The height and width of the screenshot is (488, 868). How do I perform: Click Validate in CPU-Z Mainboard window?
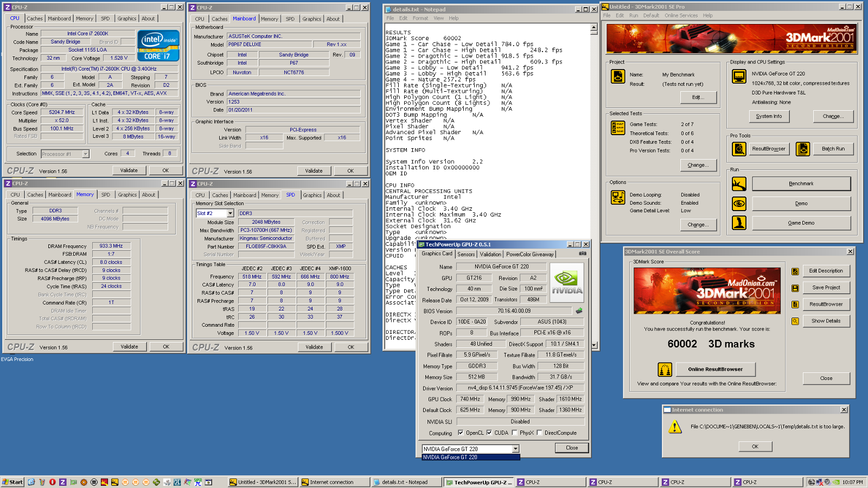[314, 171]
